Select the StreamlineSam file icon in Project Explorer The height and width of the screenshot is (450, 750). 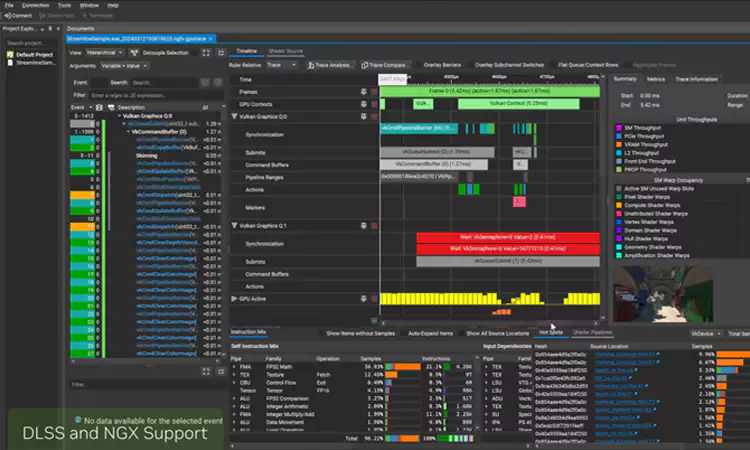pyautogui.click(x=10, y=63)
